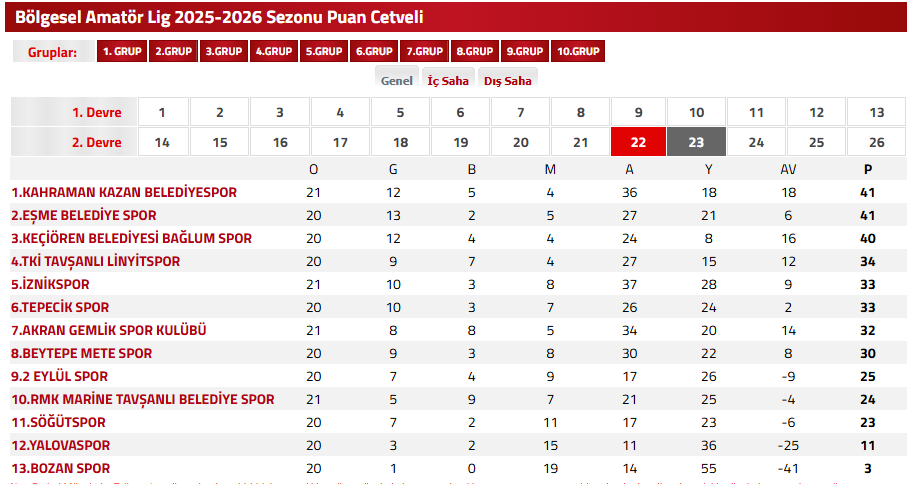Select week 26 matchday cell
The width and height of the screenshot is (907, 484).
pos(876,142)
